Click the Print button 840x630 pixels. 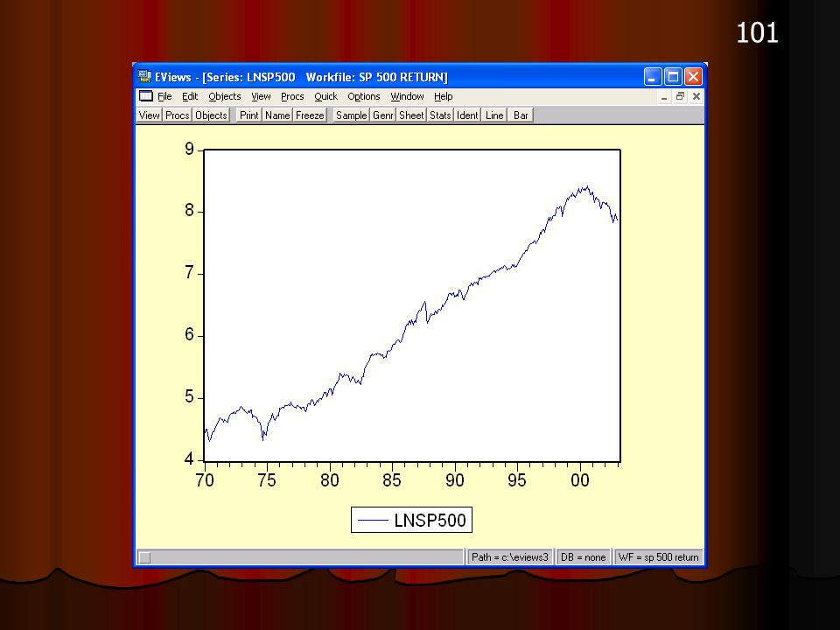[x=248, y=115]
